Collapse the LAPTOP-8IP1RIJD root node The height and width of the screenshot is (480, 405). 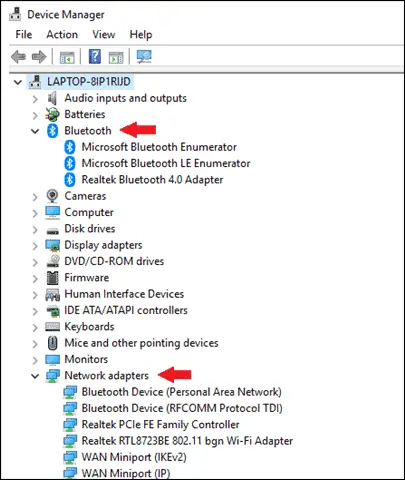18,82
